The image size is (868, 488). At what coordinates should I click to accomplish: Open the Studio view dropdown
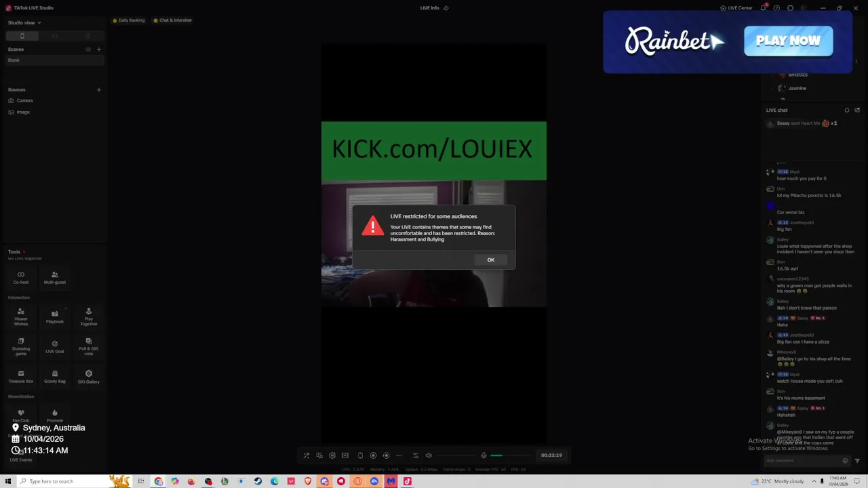tap(24, 22)
